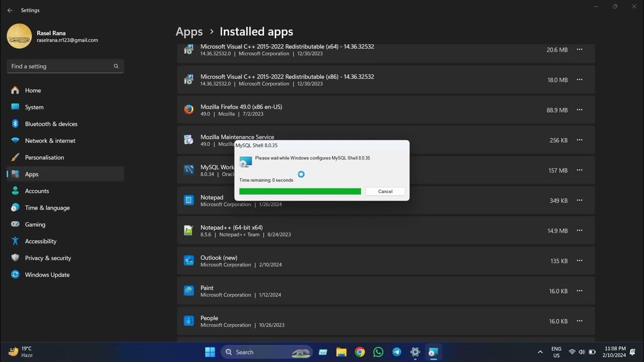Click the notification bell icon

click(634, 352)
